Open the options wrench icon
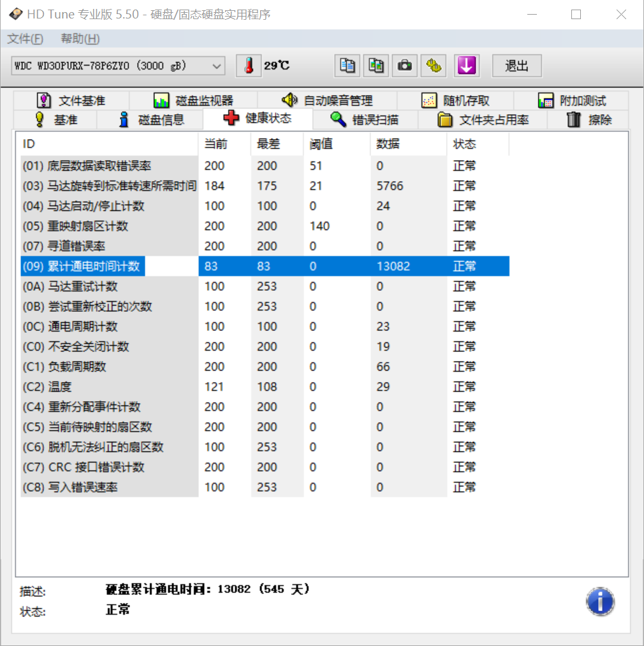The height and width of the screenshot is (646, 644). 434,66
